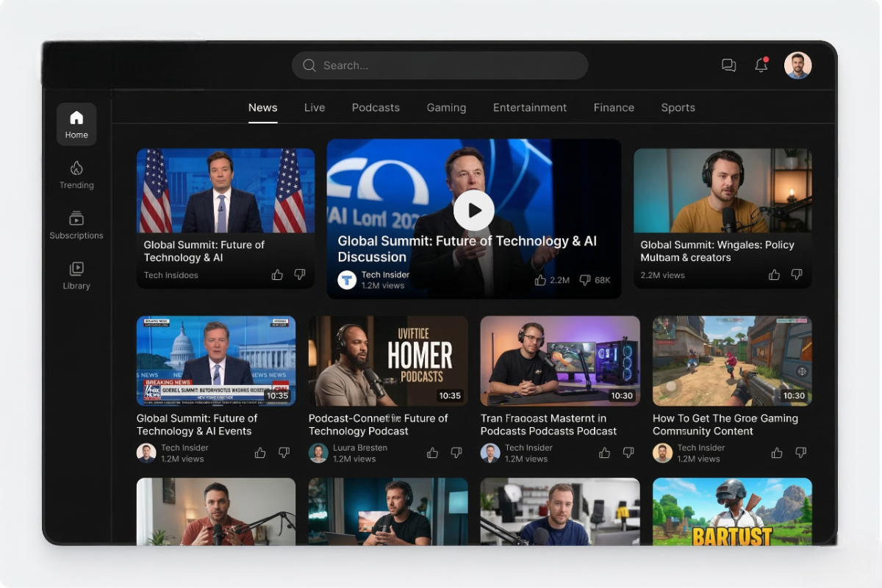Select the Gaming category tab
882x588 pixels.
[446, 107]
